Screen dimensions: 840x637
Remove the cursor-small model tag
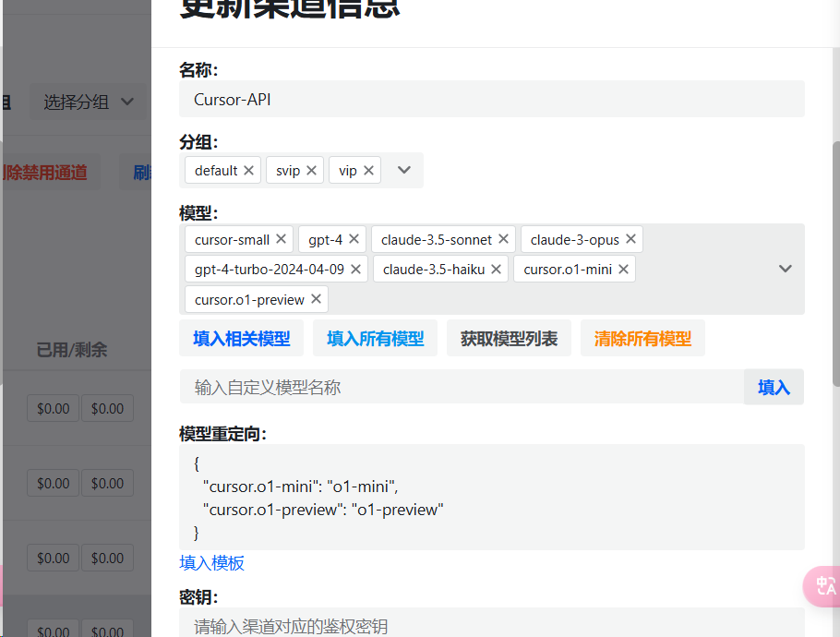click(x=281, y=239)
